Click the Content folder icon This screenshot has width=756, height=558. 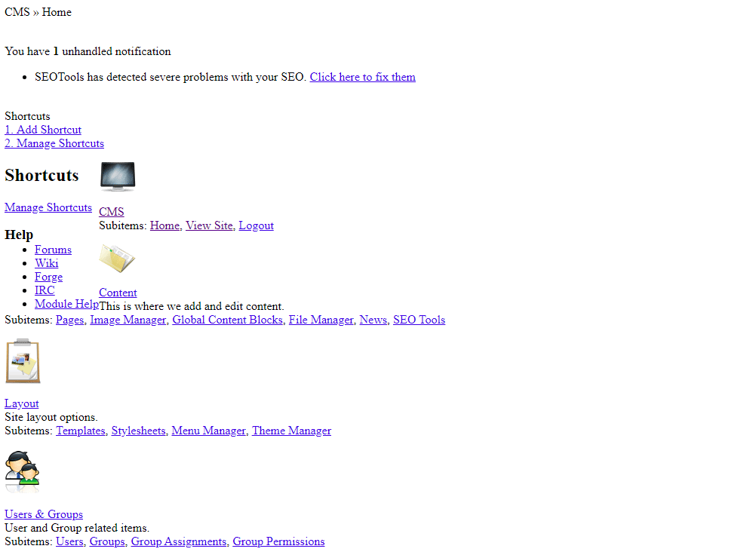click(117, 259)
